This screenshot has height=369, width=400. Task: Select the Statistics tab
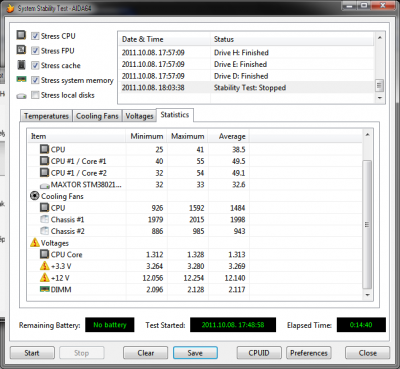(x=175, y=115)
